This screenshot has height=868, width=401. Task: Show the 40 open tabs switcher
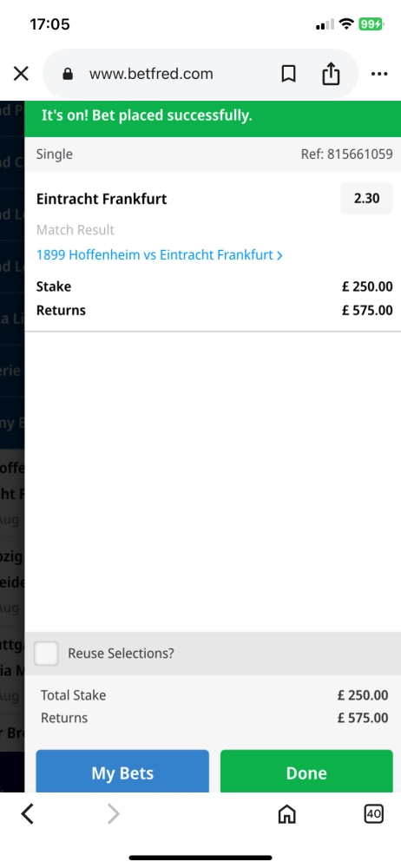[374, 814]
